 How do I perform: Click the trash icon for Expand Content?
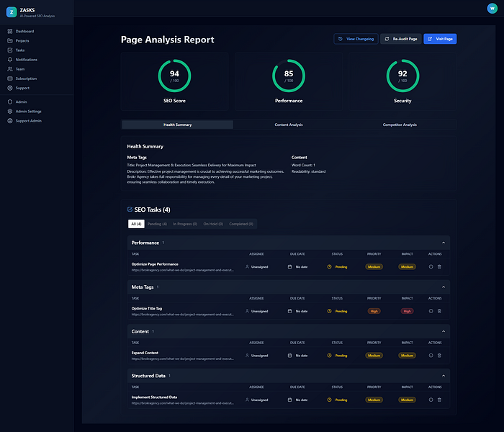(x=439, y=355)
